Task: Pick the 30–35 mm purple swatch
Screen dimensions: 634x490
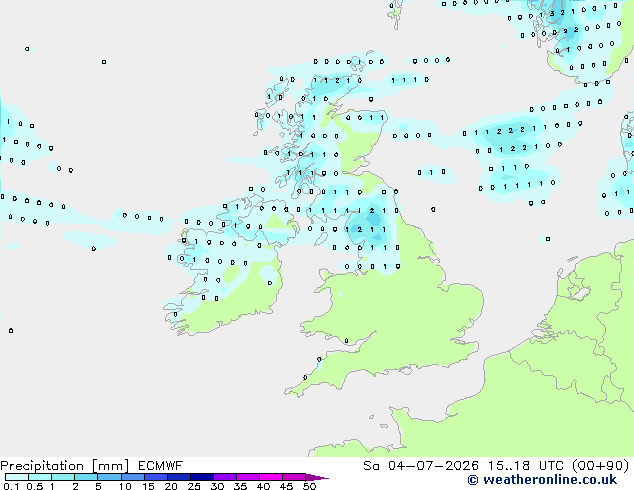Action: (225, 477)
